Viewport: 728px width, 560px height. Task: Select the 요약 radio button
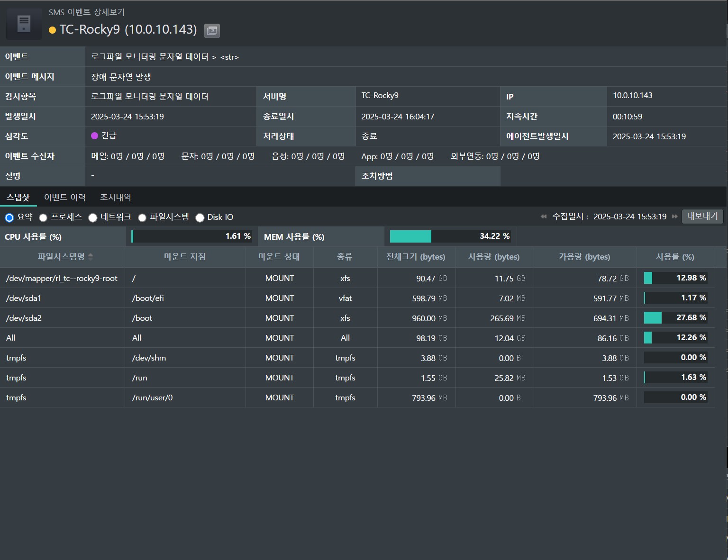(9, 217)
